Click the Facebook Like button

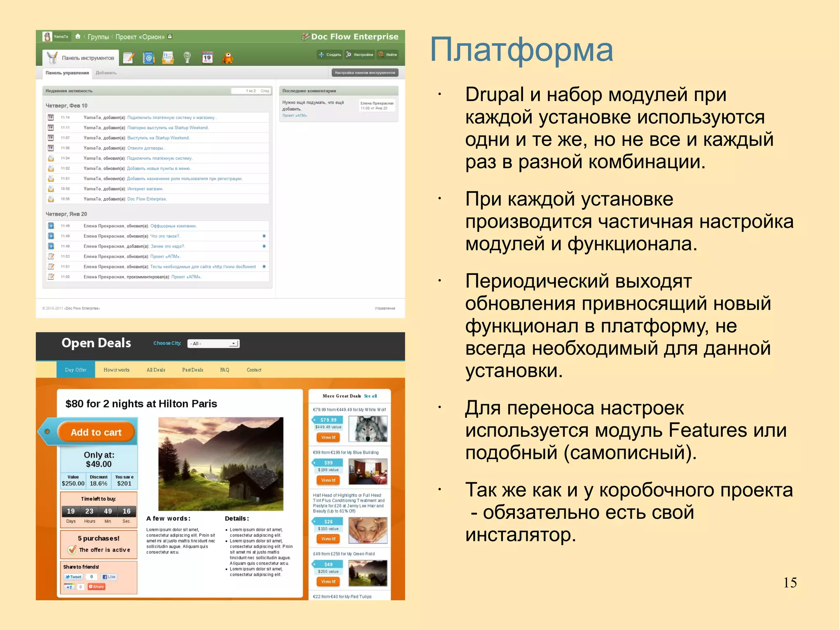(x=109, y=577)
